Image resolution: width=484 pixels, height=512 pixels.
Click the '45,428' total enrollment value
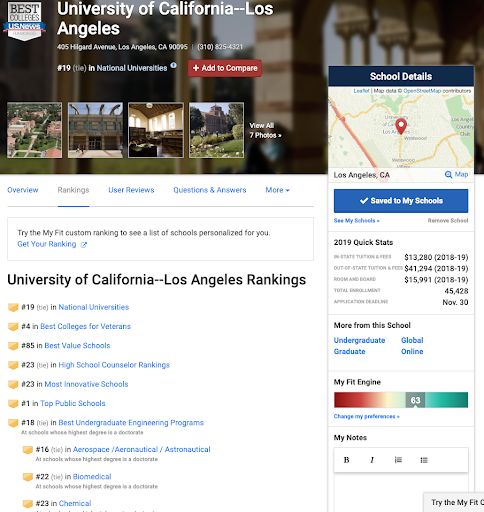(x=456, y=291)
